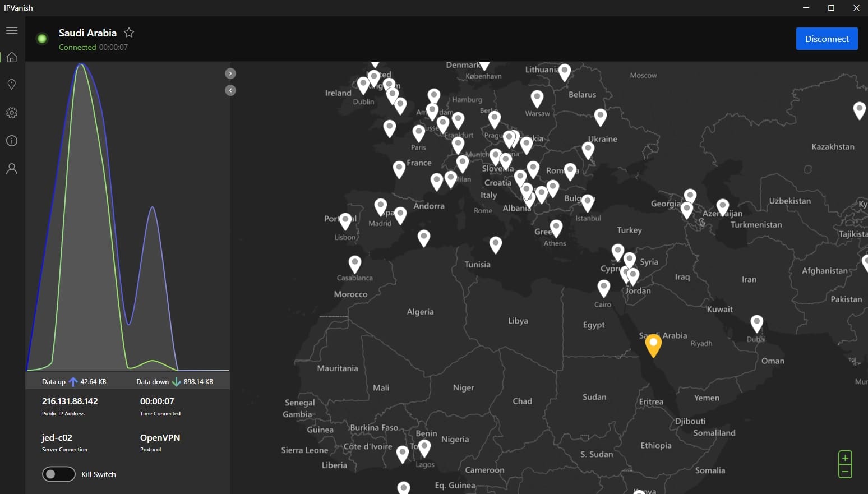This screenshot has width=868, height=494.
Task: Go to the Home screen icon
Action: click(x=12, y=57)
